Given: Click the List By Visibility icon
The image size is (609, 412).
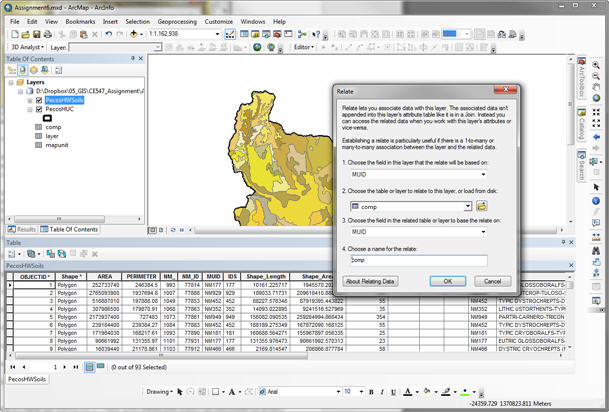Looking at the screenshot, I should (x=34, y=70).
